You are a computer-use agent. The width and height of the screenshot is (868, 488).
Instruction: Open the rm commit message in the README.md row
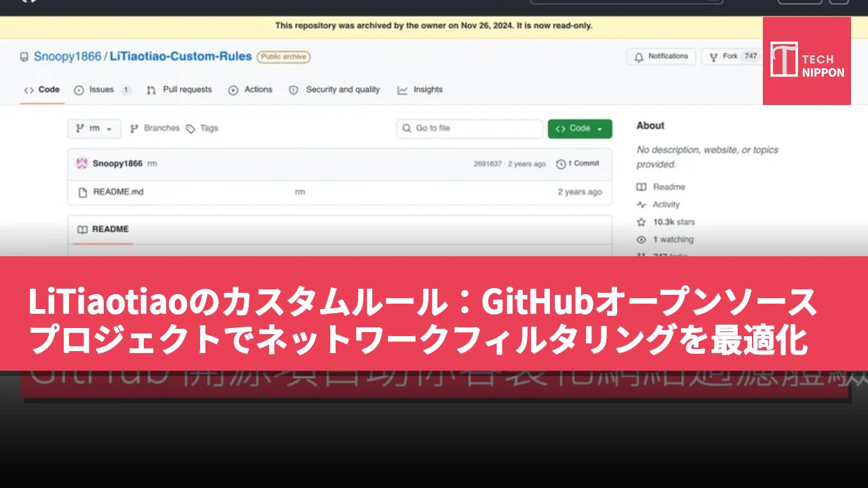[x=300, y=192]
